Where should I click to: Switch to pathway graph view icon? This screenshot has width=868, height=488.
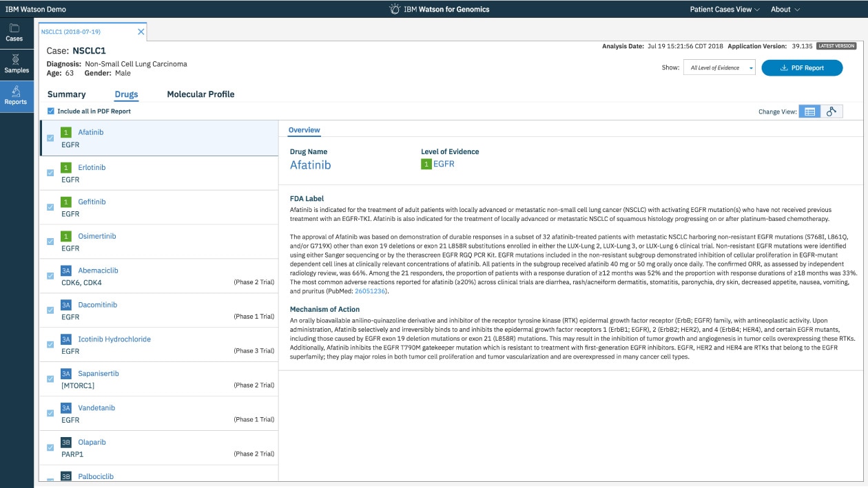[x=831, y=112]
